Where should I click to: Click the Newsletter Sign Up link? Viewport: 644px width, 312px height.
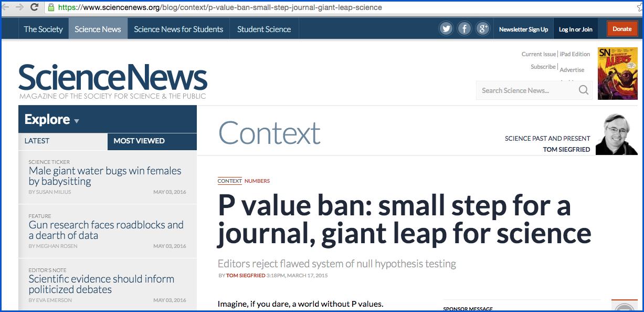coord(523,29)
